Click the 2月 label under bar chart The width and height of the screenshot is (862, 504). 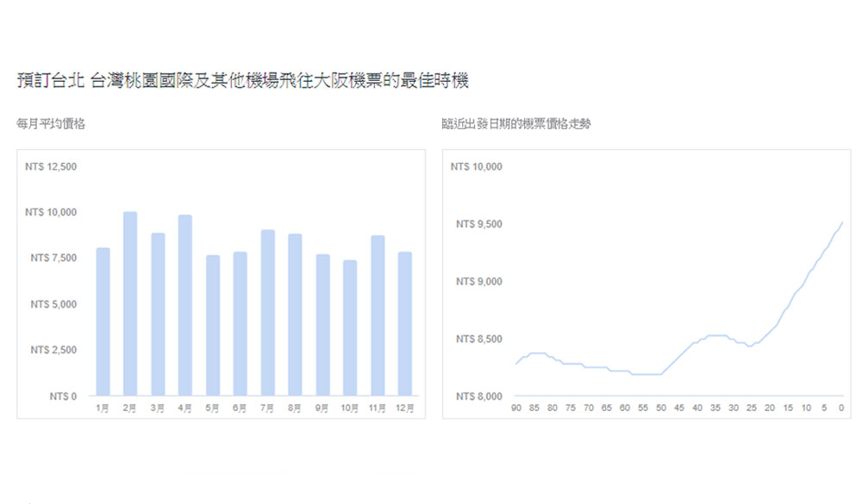point(130,408)
